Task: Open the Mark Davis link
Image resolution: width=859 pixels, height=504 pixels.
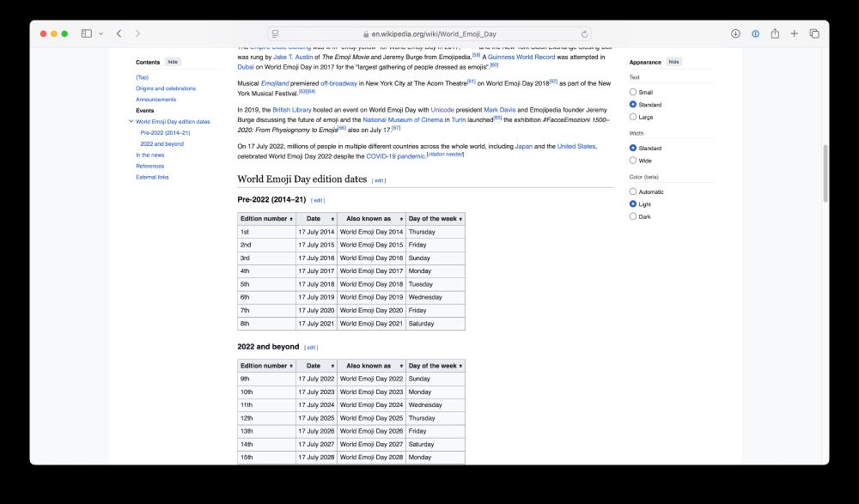Action: point(499,110)
